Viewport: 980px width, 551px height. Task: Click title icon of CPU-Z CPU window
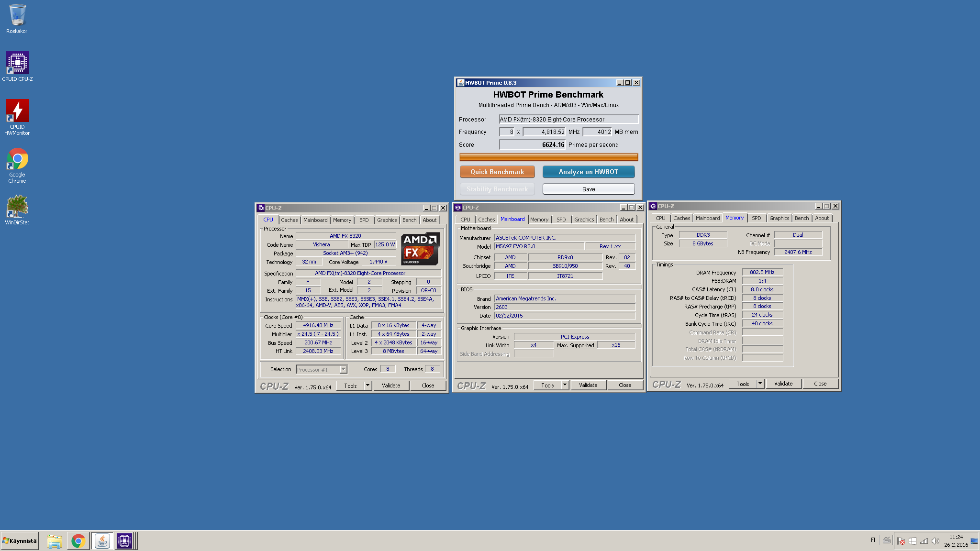coord(261,208)
